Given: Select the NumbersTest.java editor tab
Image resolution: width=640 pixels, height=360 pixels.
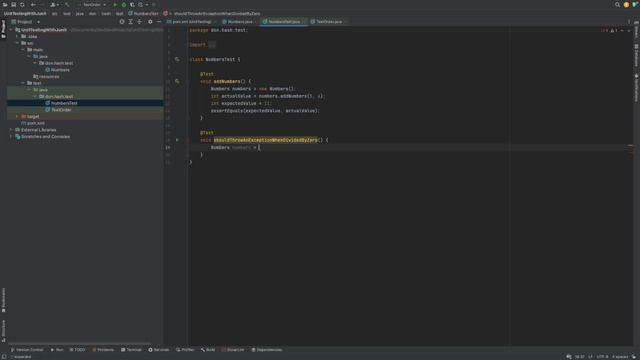Looking at the screenshot, I should (284, 22).
